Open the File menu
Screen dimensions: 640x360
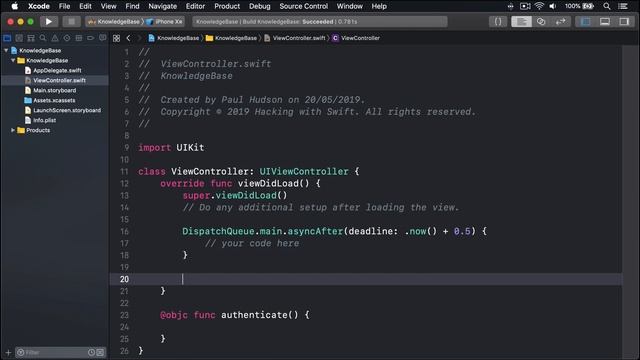64,6
